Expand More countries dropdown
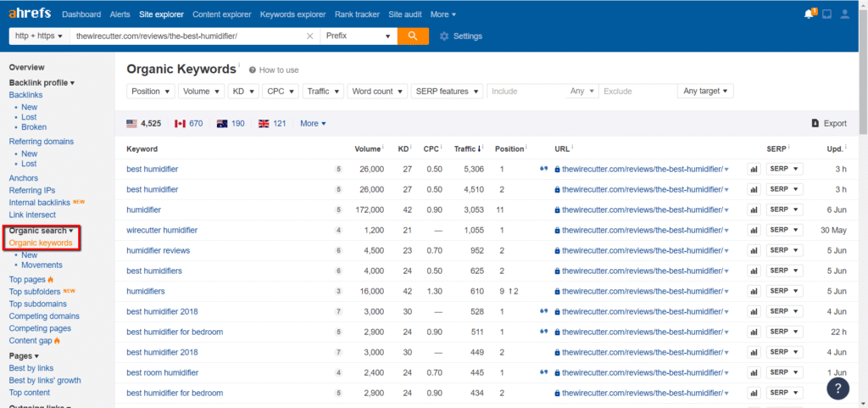The height and width of the screenshot is (408, 868). click(x=314, y=124)
